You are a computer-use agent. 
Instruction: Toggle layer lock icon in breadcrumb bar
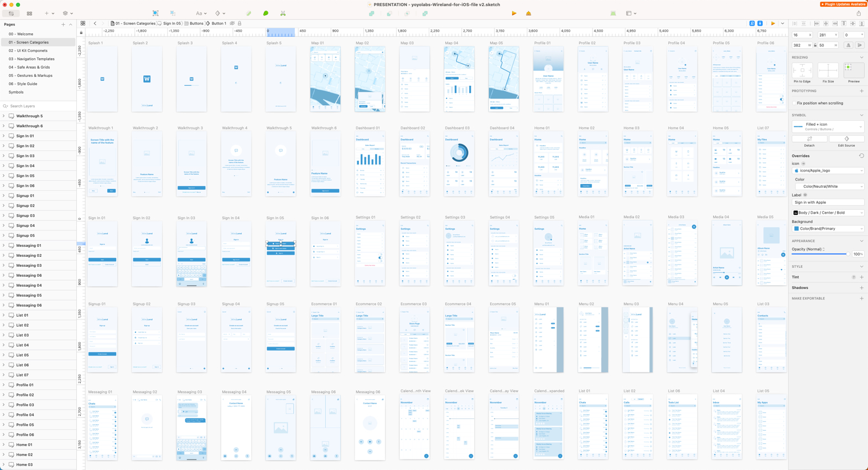tap(240, 23)
